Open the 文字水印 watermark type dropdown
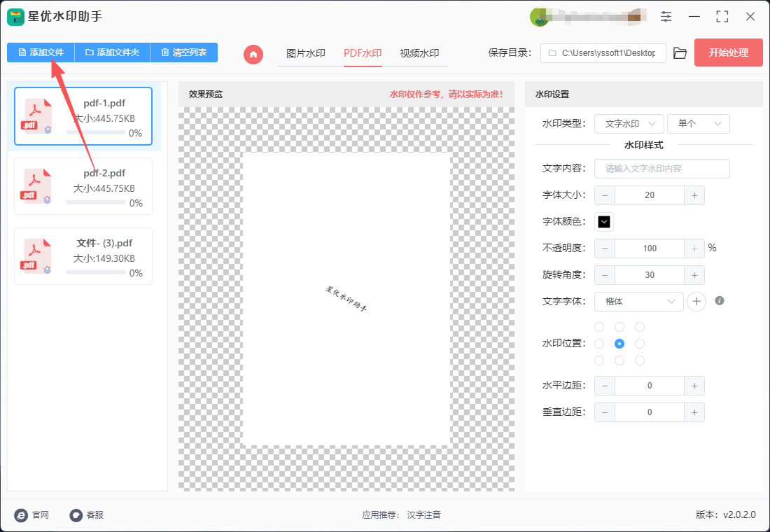The height and width of the screenshot is (532, 770). click(x=629, y=124)
